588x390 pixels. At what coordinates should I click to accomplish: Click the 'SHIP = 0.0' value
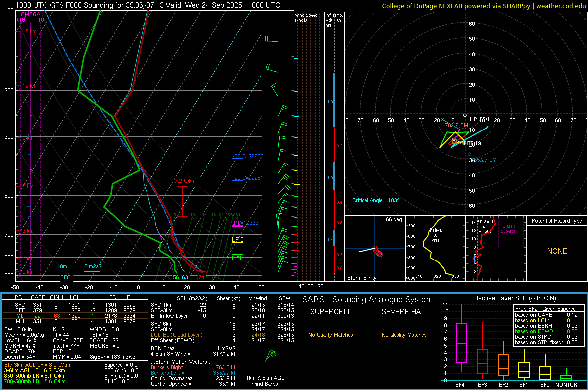coord(117,381)
